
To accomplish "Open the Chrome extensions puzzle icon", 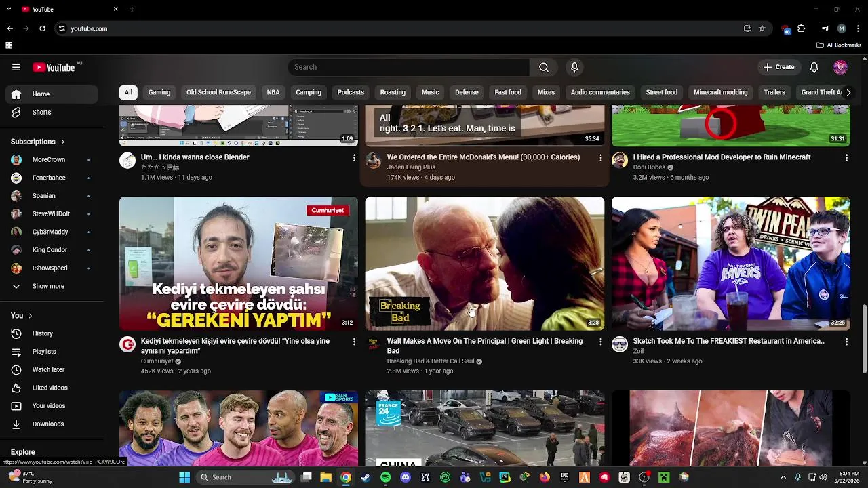I will pyautogui.click(x=802, y=28).
